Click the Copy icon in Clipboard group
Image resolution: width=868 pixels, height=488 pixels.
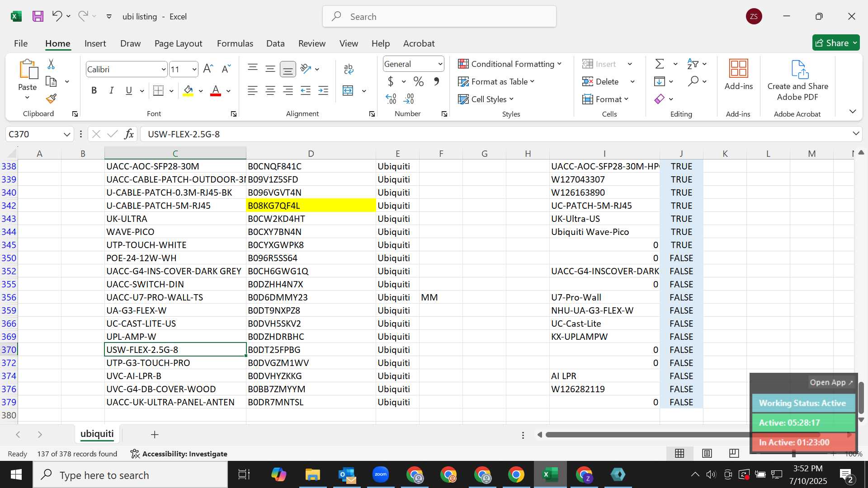[52, 82]
